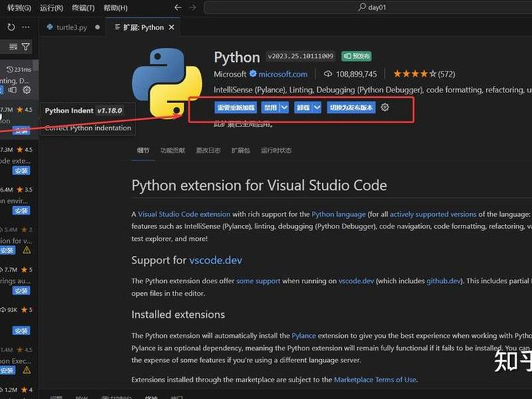Select the 细节 details tab
This screenshot has width=532, height=399.
[143, 150]
